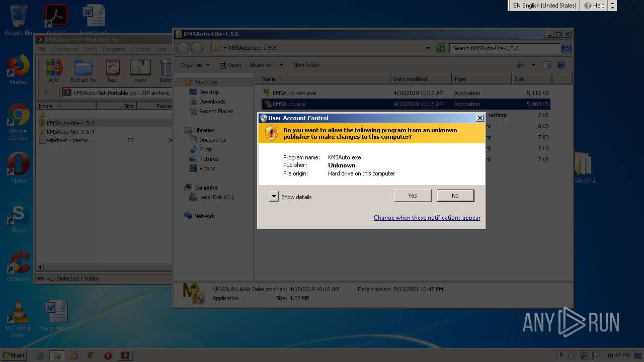Open WinRAR Options menu
Viewport: 644px width, 362px height.
coord(141,49)
